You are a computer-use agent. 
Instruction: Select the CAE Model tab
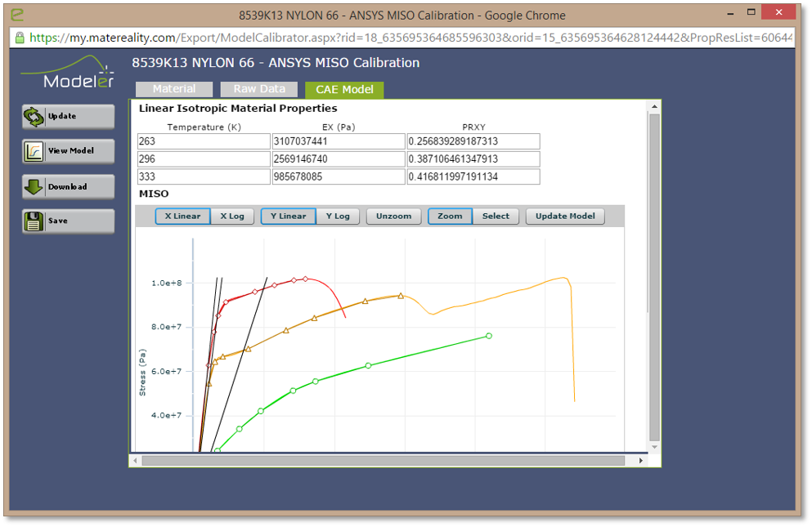pos(344,90)
